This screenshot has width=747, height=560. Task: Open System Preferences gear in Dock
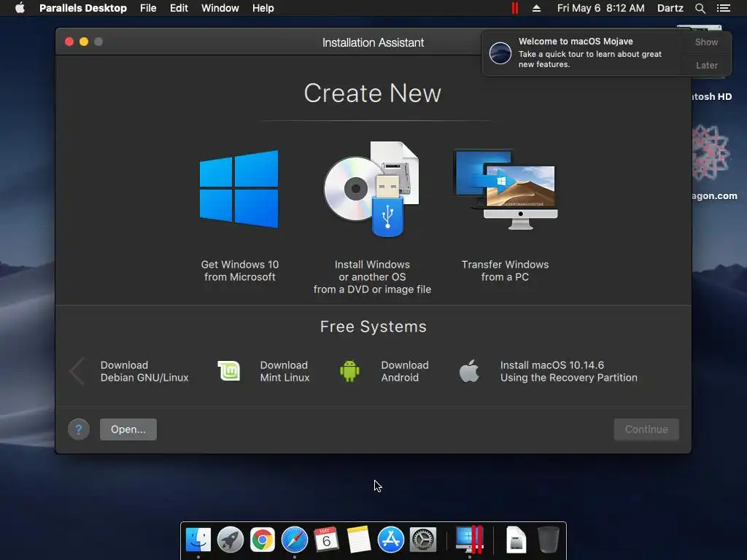tap(423, 540)
